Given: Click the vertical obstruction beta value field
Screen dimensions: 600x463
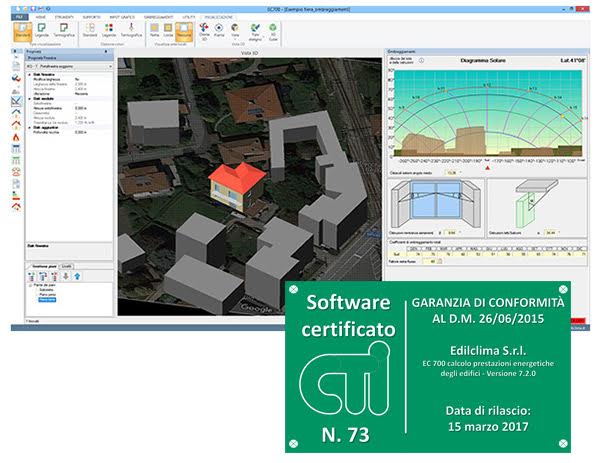Looking at the screenshot, I should pos(452,232).
